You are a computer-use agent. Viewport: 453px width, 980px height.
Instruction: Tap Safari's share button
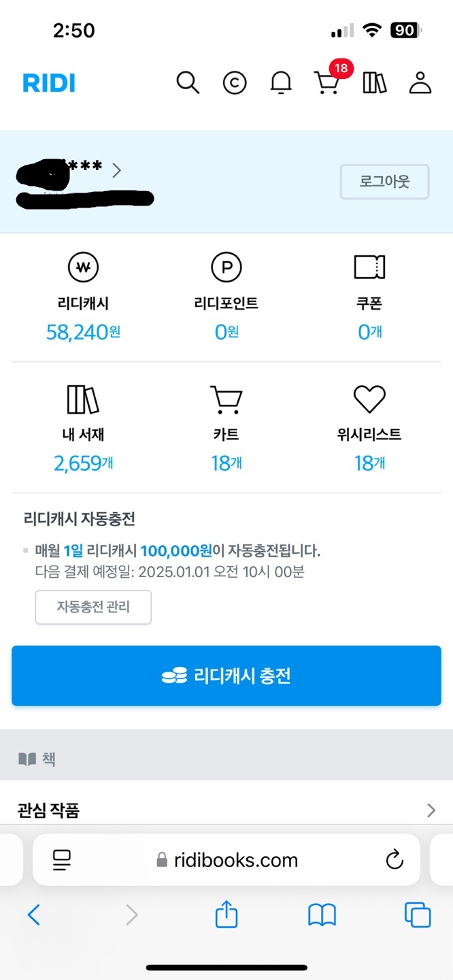tap(227, 915)
